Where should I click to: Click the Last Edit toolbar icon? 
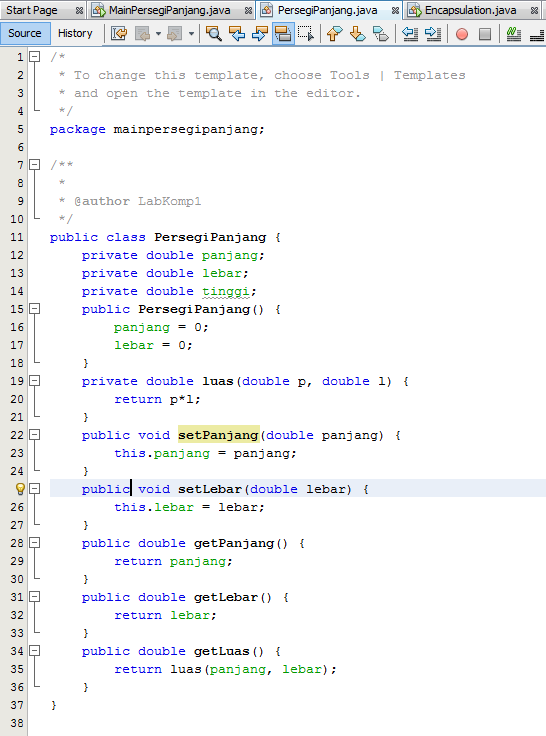(x=119, y=33)
